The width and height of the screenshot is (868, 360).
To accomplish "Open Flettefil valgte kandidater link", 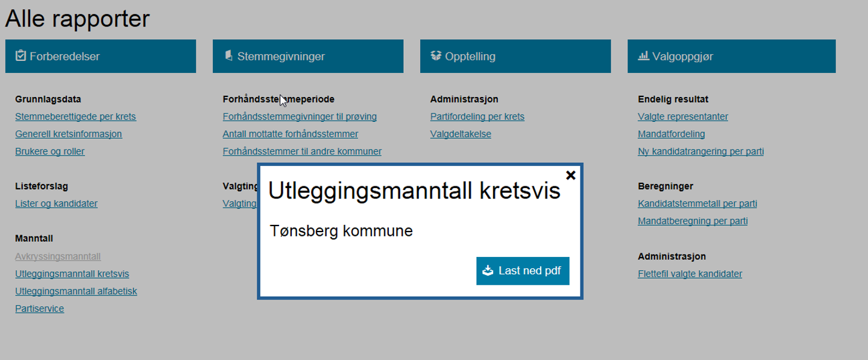I will (690, 274).
